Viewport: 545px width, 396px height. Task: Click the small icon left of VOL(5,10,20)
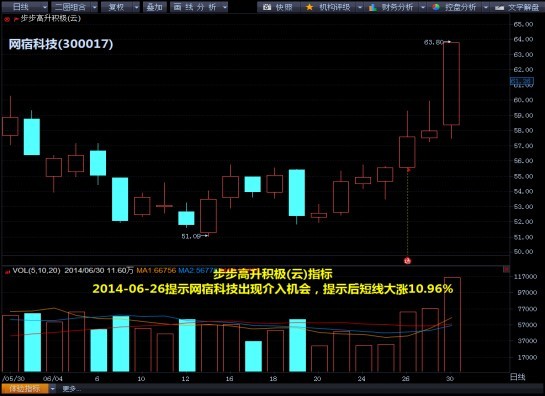coord(7,271)
